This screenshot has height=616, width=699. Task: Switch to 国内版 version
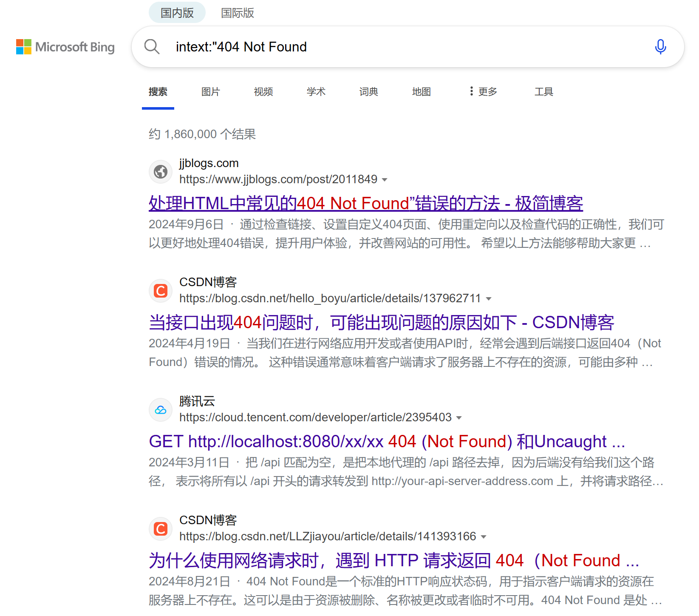click(177, 13)
